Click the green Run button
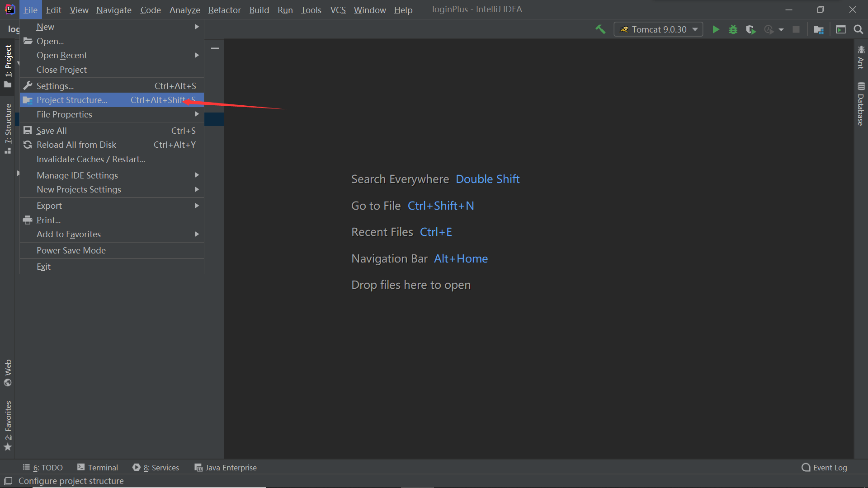This screenshot has width=868, height=488. [716, 30]
